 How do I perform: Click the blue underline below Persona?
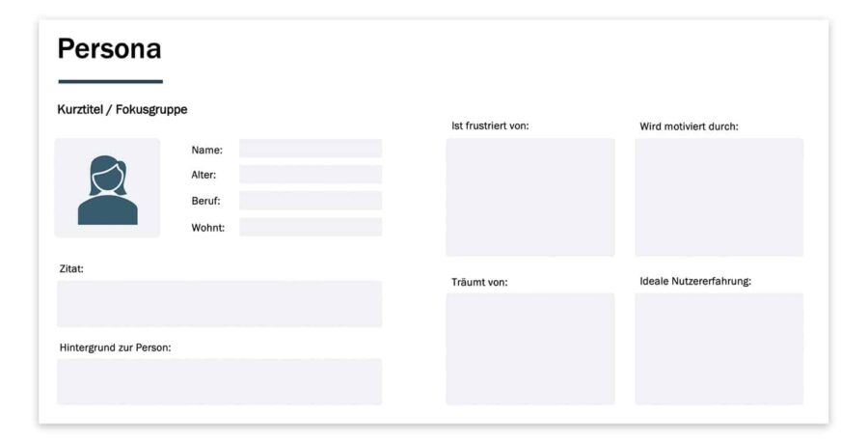coord(110,81)
